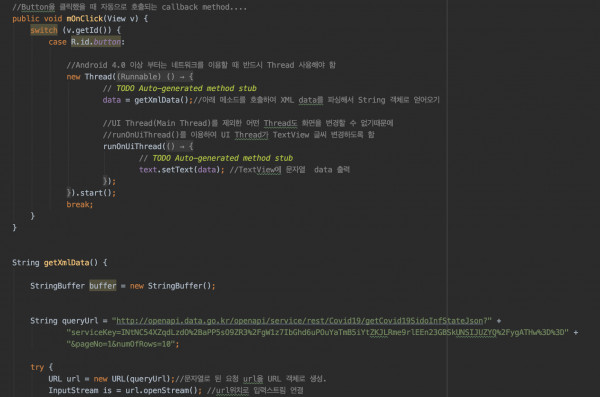Click the serviceKey string literal

(x=318, y=332)
